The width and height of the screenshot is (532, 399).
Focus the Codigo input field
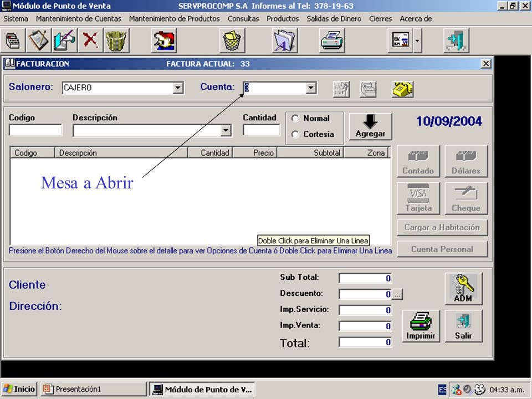coord(35,130)
